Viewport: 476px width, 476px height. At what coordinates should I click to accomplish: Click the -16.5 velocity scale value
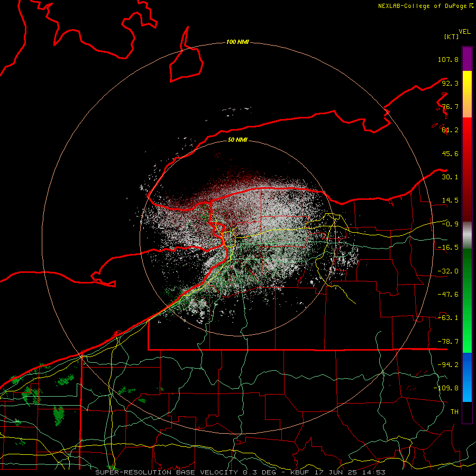point(448,248)
